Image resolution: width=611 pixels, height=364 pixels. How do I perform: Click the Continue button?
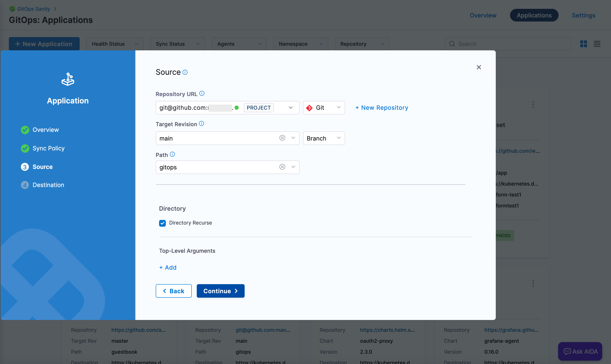220,291
